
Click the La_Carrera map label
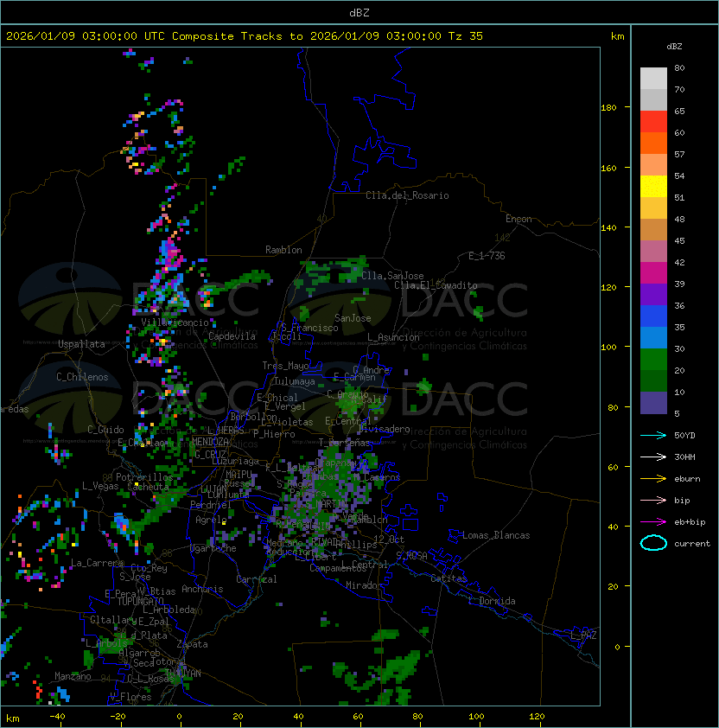click(97, 563)
